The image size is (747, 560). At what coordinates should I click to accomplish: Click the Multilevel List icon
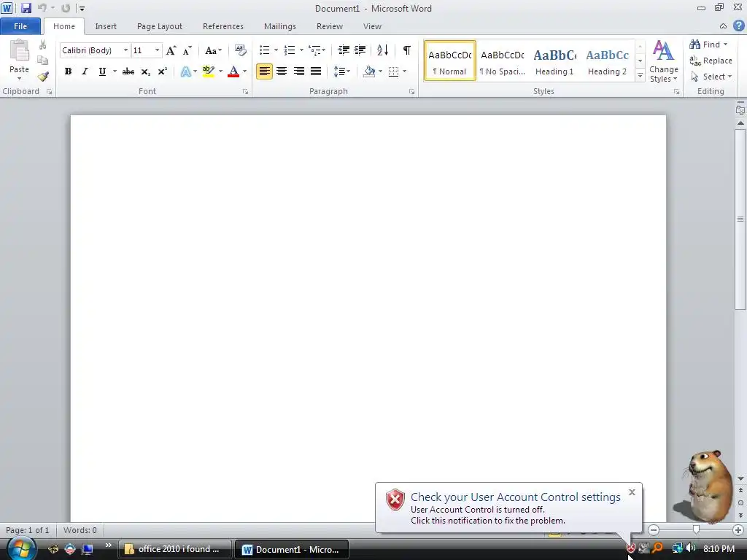(314, 50)
